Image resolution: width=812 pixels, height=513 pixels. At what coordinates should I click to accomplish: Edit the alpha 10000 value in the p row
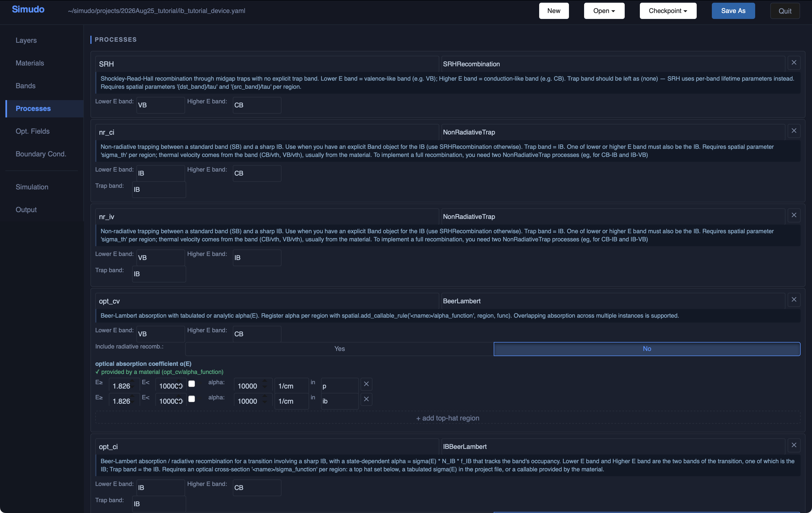pyautogui.click(x=253, y=386)
